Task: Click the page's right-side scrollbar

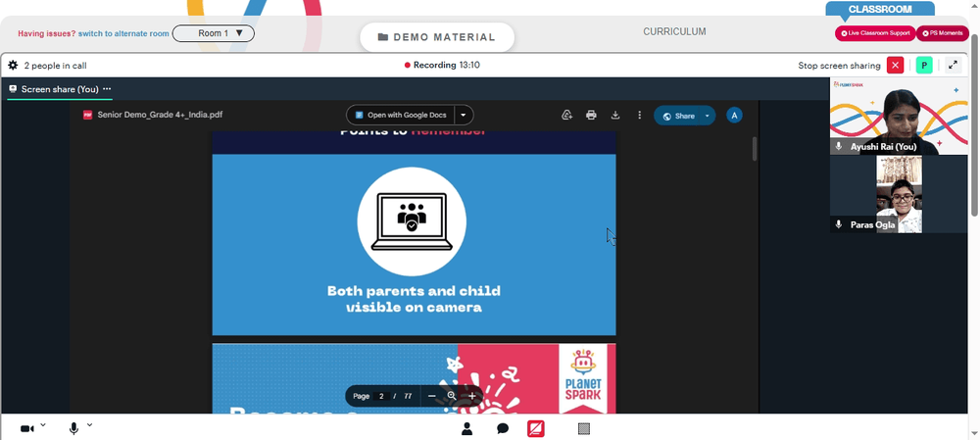Action: 974,125
